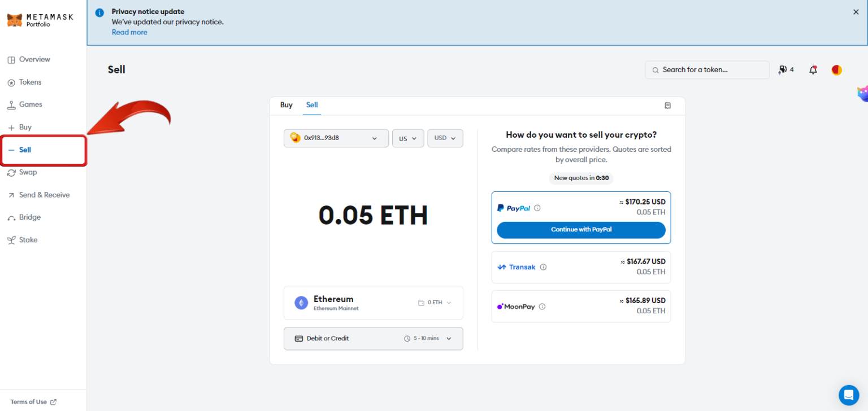Open the support chat bubble
Image resolution: width=868 pixels, height=411 pixels.
click(x=849, y=395)
